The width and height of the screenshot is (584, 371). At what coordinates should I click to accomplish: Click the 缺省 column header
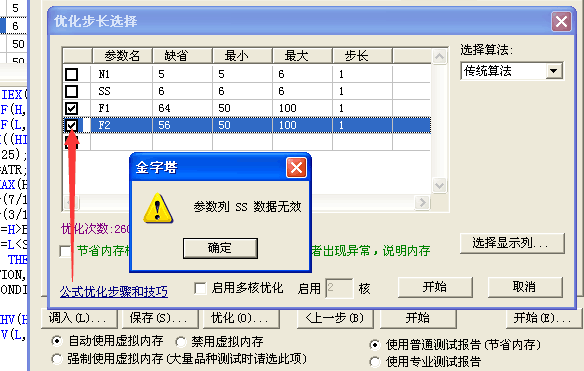click(x=182, y=56)
